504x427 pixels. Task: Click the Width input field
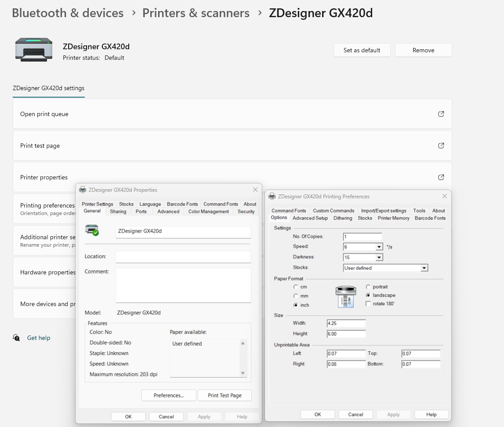[x=346, y=323]
